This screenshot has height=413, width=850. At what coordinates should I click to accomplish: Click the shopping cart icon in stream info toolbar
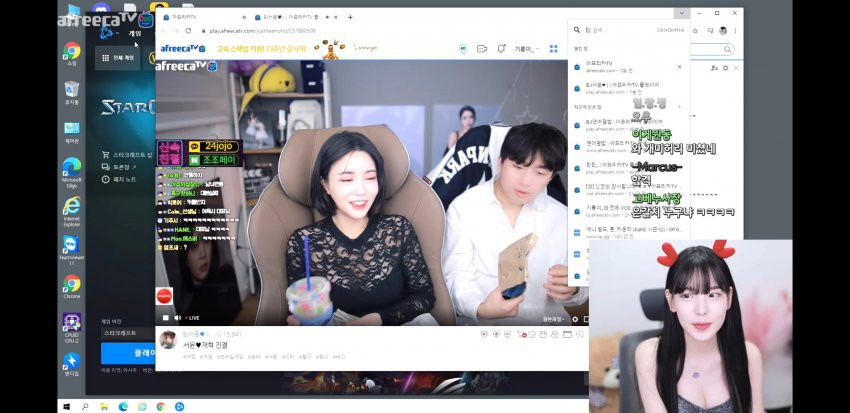520,334
